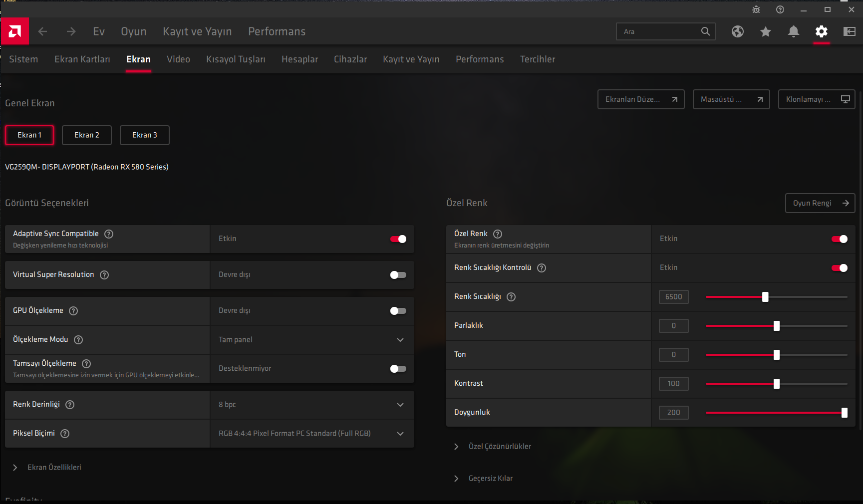Open Oyun in top navigation

[x=134, y=31]
